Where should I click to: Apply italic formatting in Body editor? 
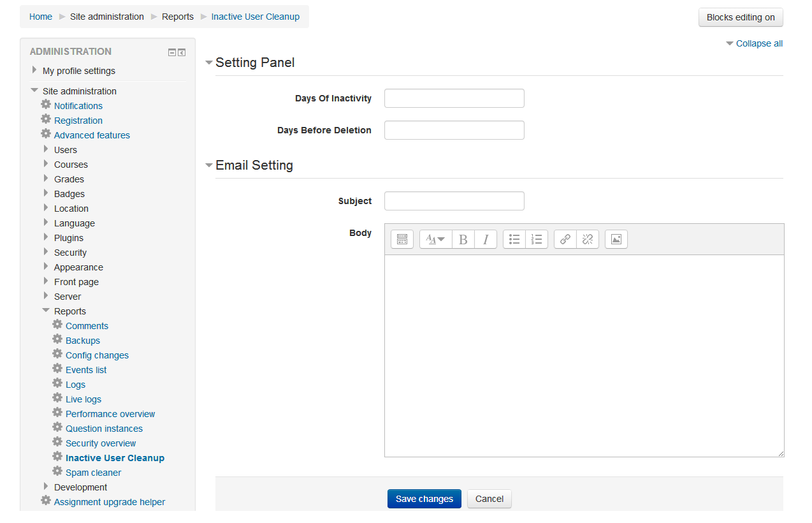(486, 239)
